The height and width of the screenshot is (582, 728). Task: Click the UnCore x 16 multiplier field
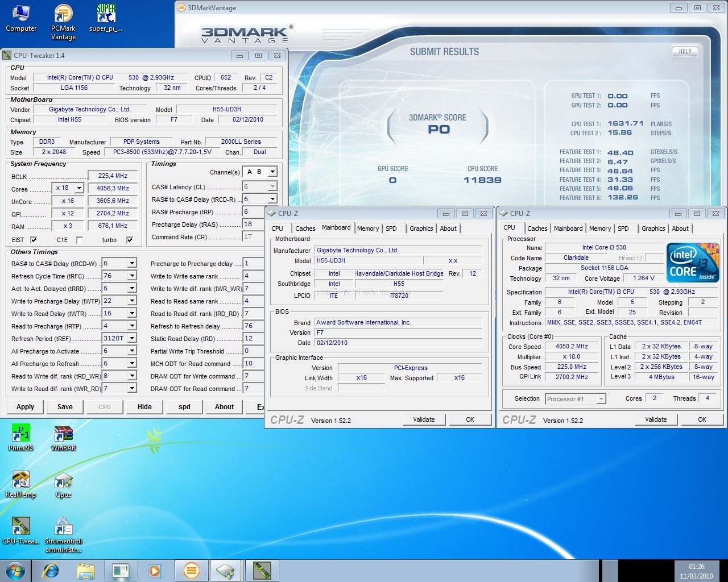pos(68,201)
